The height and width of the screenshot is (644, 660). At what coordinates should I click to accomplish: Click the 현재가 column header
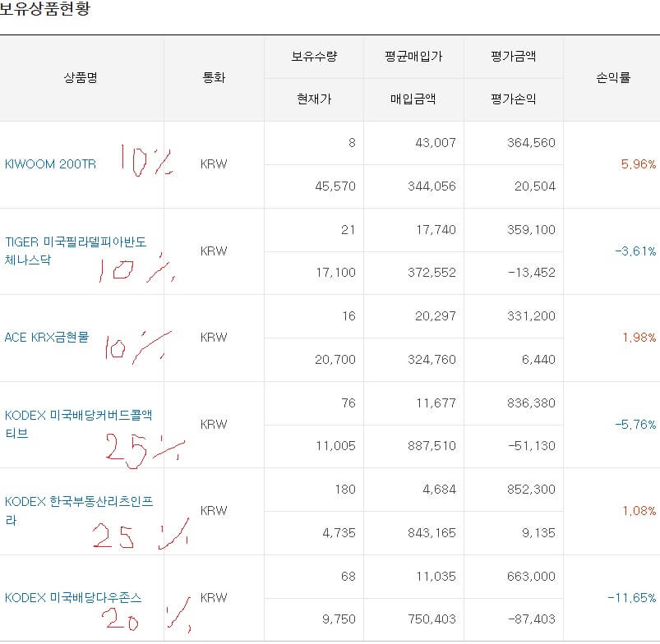coord(314,99)
